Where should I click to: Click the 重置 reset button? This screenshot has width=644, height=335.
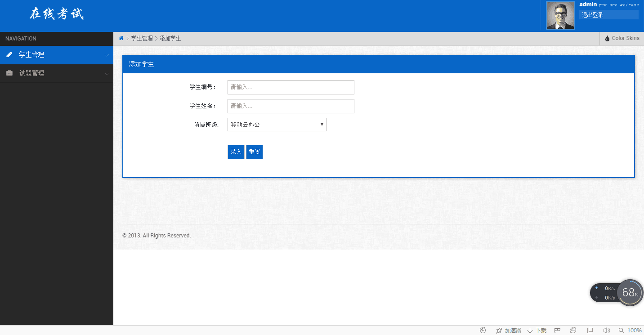[255, 152]
